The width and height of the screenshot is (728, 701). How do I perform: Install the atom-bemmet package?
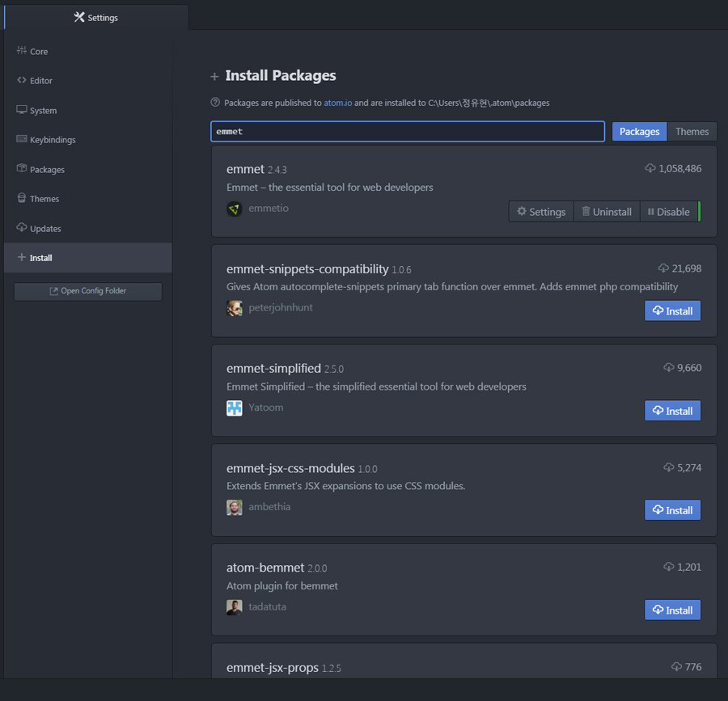672,610
